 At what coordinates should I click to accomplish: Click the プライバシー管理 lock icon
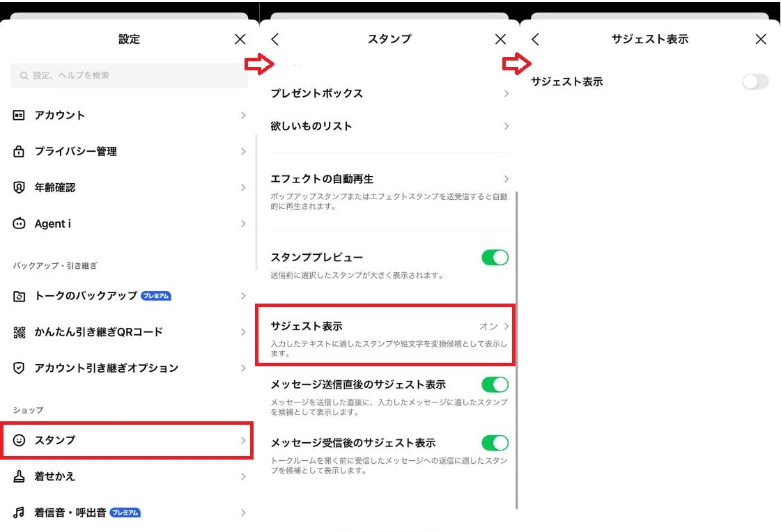click(18, 151)
